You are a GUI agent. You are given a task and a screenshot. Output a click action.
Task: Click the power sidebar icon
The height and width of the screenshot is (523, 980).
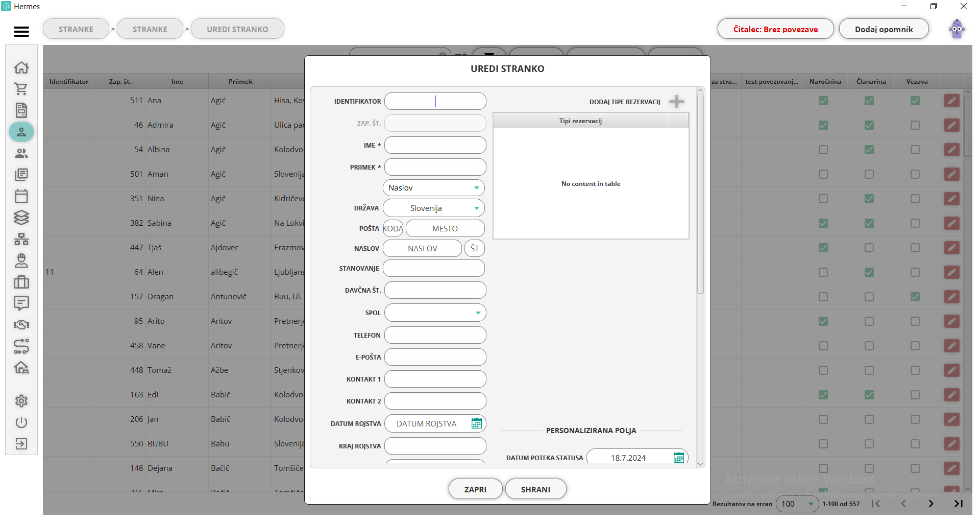[x=21, y=422]
